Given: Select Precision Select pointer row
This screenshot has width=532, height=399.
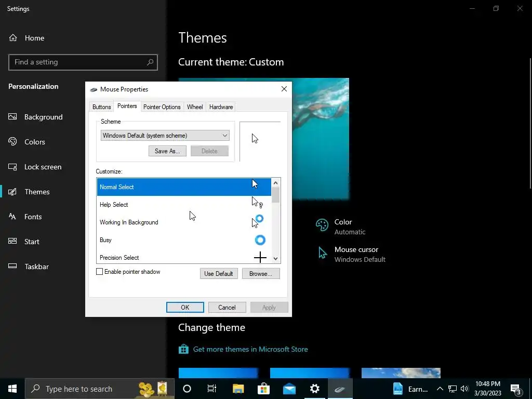Looking at the screenshot, I should click(x=184, y=257).
